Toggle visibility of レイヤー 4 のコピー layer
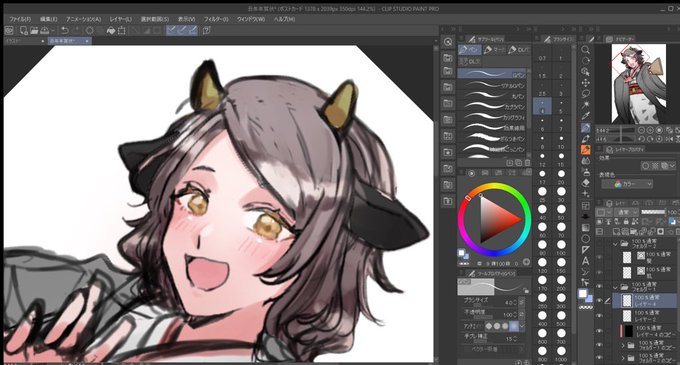 (x=599, y=331)
